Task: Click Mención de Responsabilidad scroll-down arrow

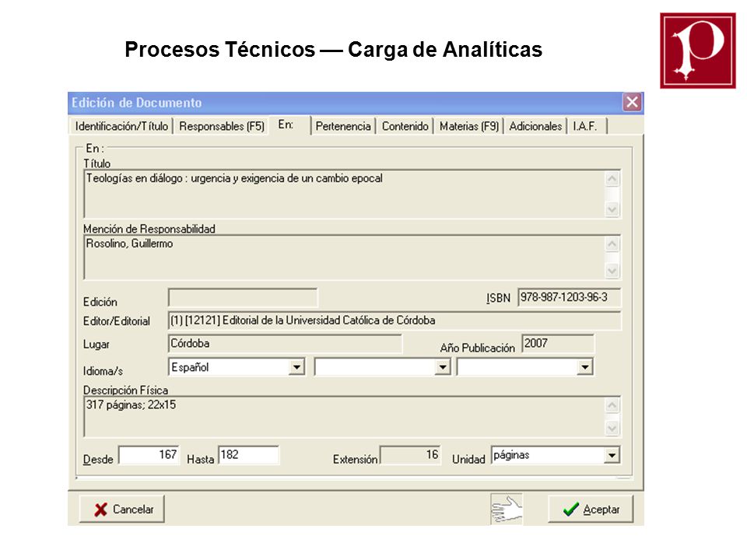Action: pyautogui.click(x=612, y=271)
